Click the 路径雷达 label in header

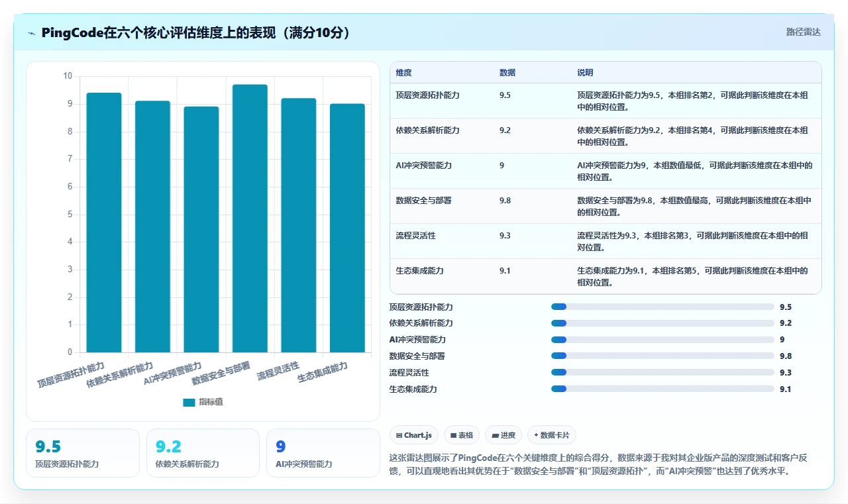[803, 32]
